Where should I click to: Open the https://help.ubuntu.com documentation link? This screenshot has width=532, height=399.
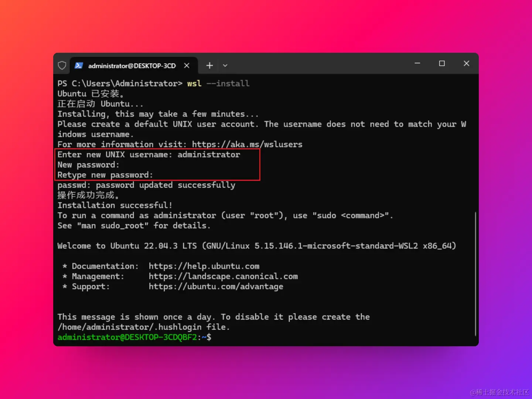[x=204, y=266]
